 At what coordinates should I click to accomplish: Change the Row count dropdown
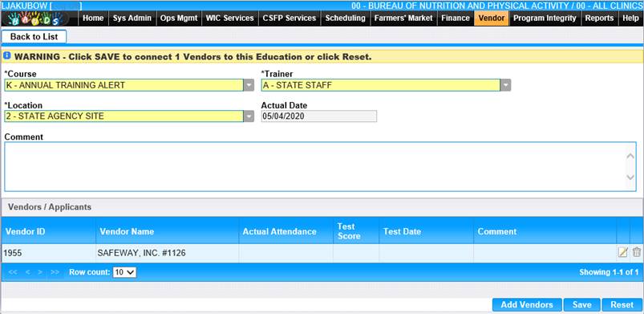(x=125, y=272)
